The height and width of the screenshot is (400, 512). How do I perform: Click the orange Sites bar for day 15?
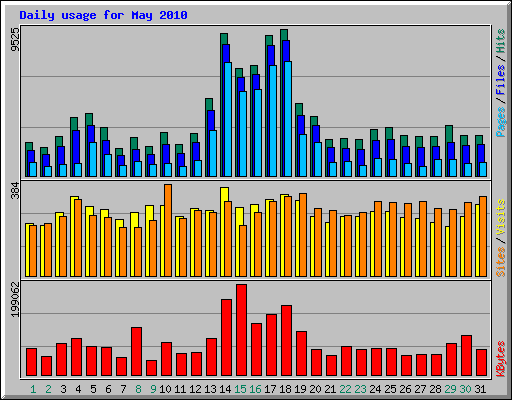coord(243,251)
